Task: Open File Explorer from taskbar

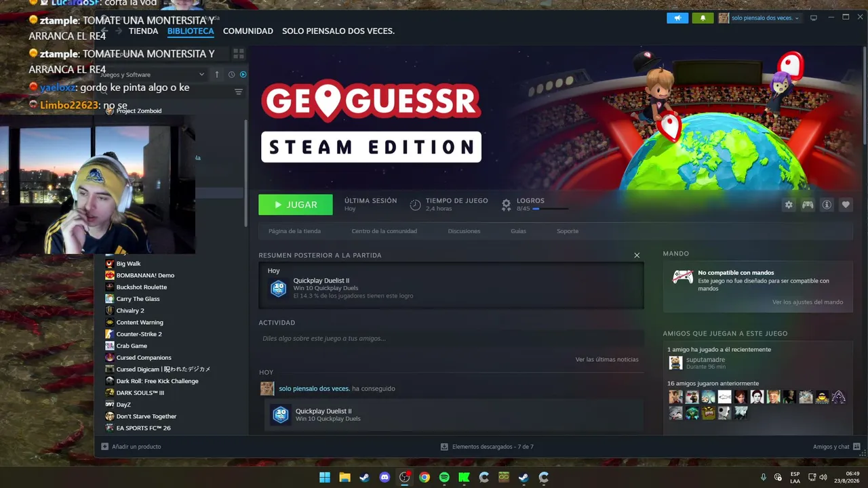Action: [344, 477]
